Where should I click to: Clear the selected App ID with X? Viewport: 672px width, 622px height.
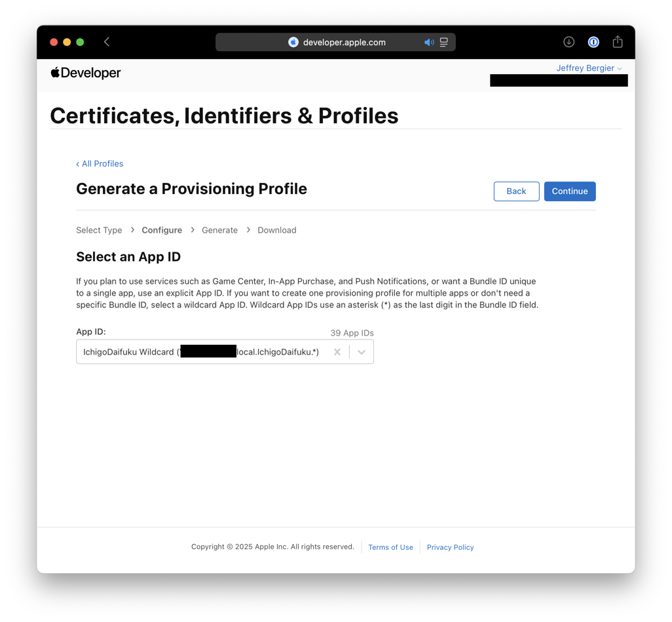[x=337, y=352]
